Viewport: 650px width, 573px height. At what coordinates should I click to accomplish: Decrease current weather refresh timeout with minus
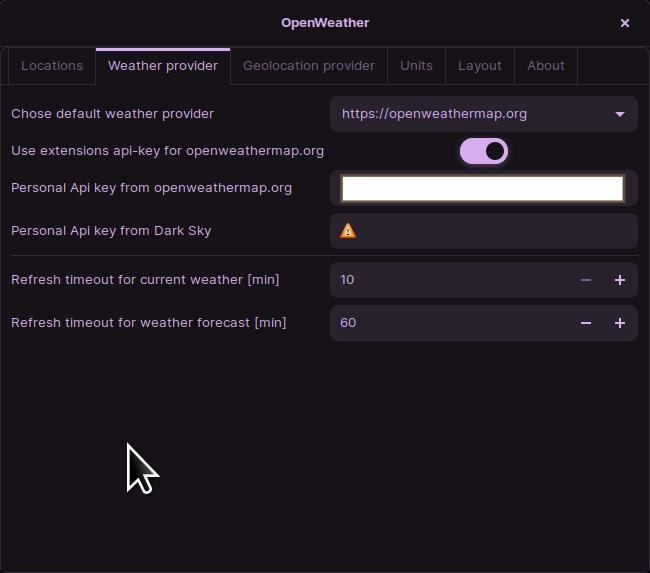coord(586,280)
